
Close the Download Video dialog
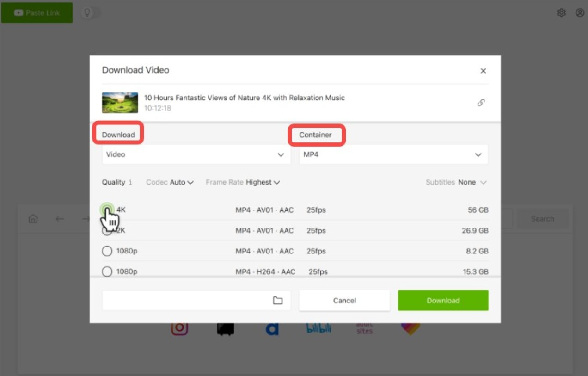tap(483, 71)
